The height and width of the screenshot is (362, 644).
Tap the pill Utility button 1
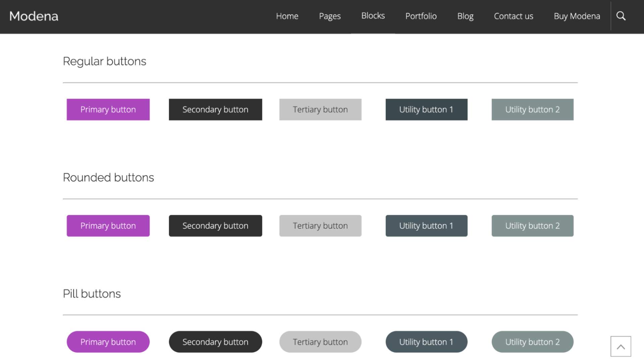click(x=426, y=342)
